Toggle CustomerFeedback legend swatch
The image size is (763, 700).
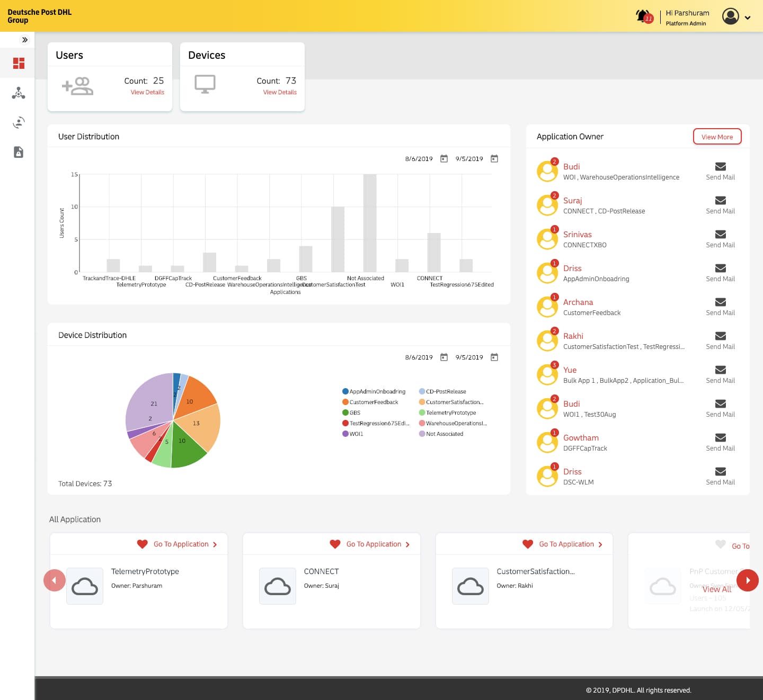[345, 402]
